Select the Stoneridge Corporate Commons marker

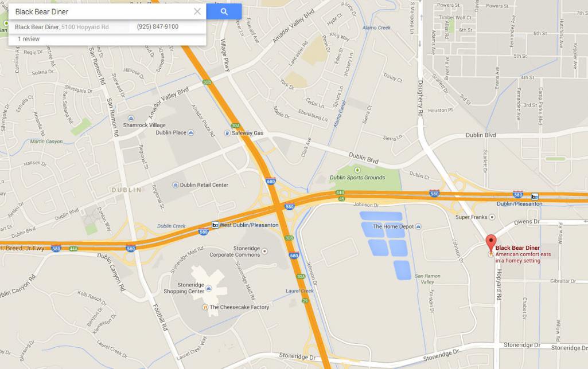pos(265,252)
